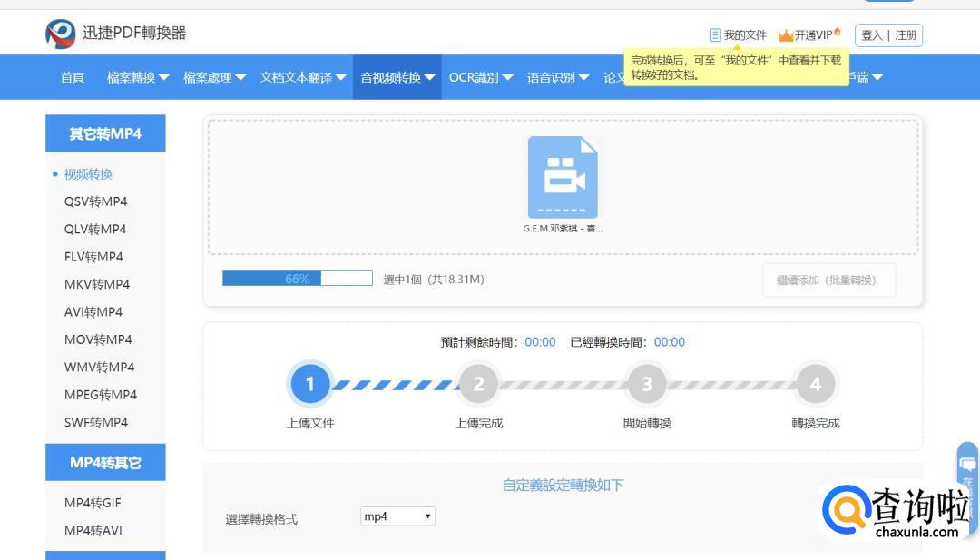Select SWF转MP4 in sidebar
Viewport: 980px width, 560px height.
click(x=95, y=422)
